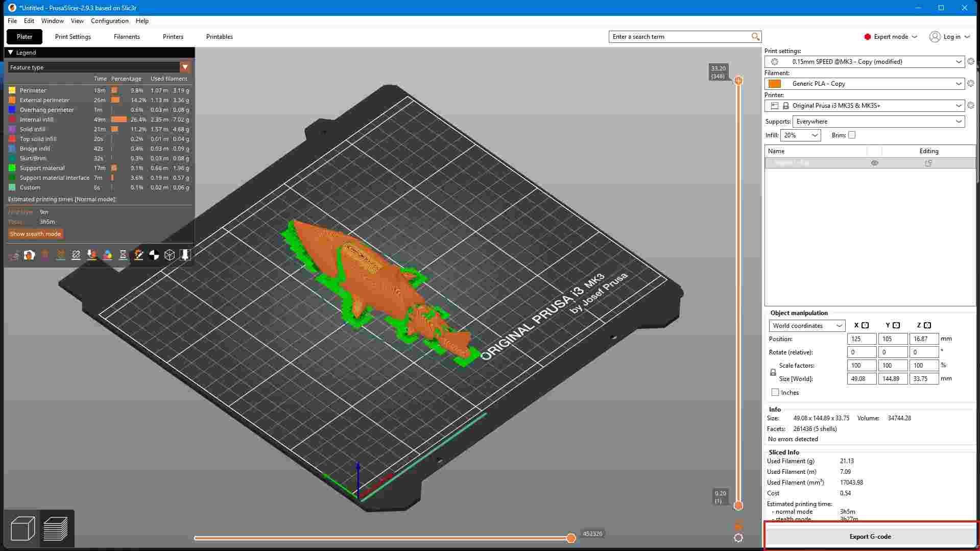Screen dimensions: 980x551
Task: Switch to Printables tab
Action: 220,37
